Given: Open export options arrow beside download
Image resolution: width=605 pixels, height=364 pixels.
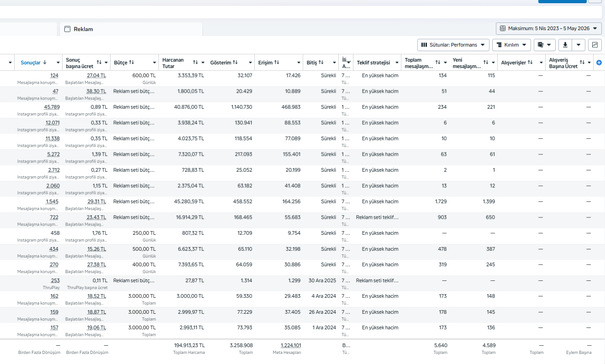Looking at the screenshot, I should [579, 45].
